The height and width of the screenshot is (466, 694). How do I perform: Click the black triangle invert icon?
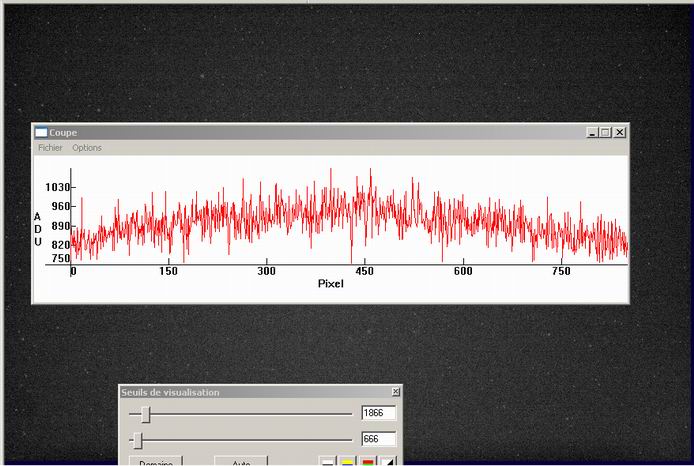coord(388,462)
